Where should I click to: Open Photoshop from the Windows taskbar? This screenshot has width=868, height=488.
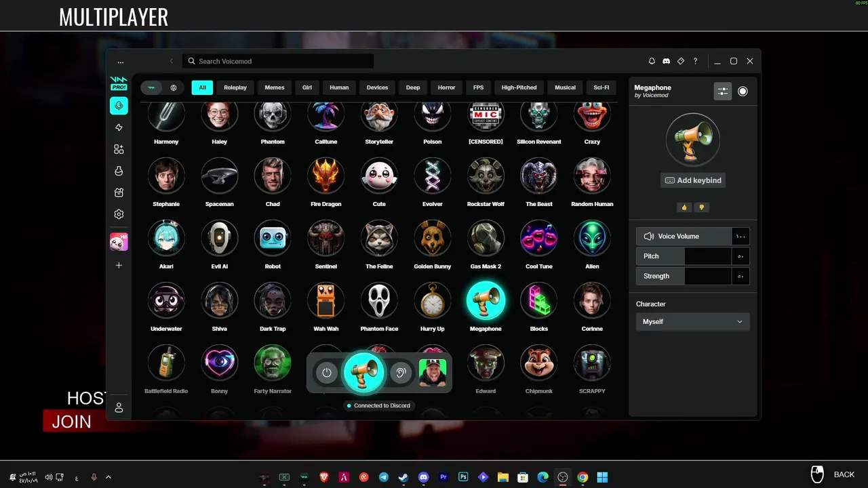[463, 477]
